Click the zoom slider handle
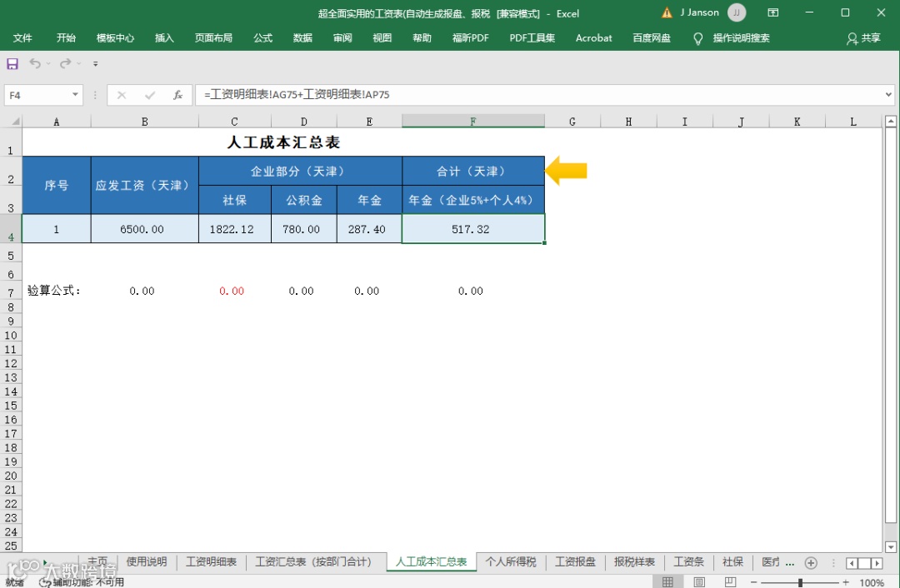 pyautogui.click(x=800, y=582)
